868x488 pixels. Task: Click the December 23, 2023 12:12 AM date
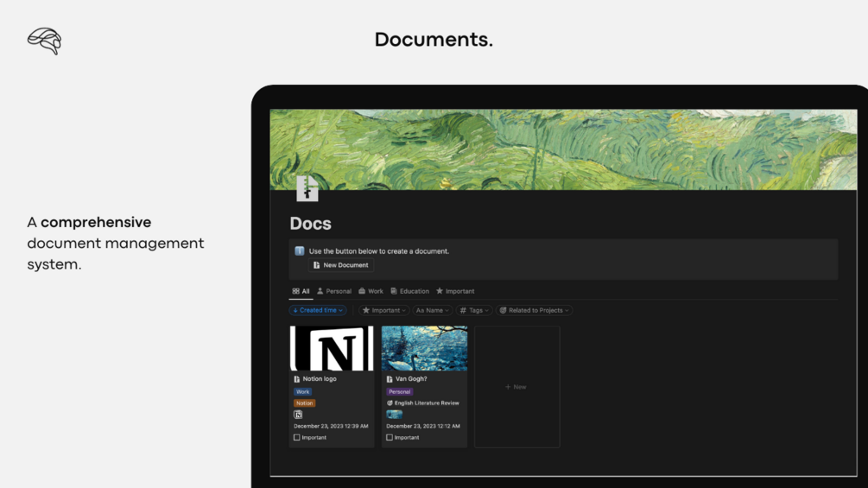click(x=423, y=427)
